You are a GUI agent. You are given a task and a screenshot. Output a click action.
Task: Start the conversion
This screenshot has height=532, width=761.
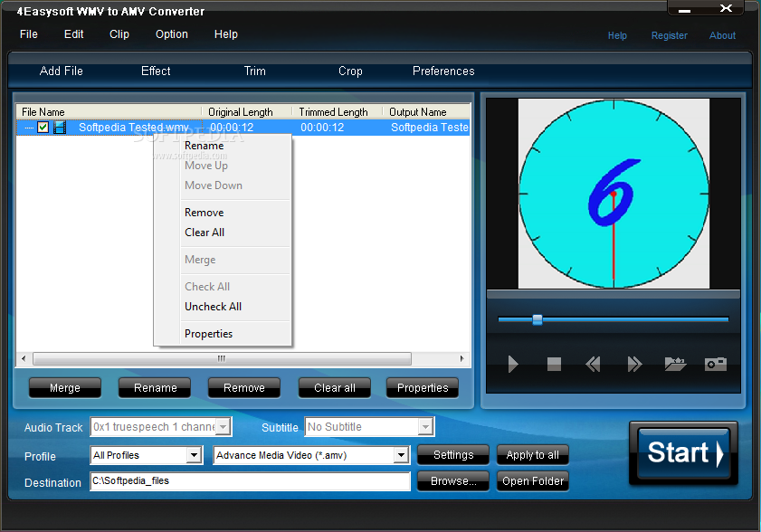[x=684, y=453]
